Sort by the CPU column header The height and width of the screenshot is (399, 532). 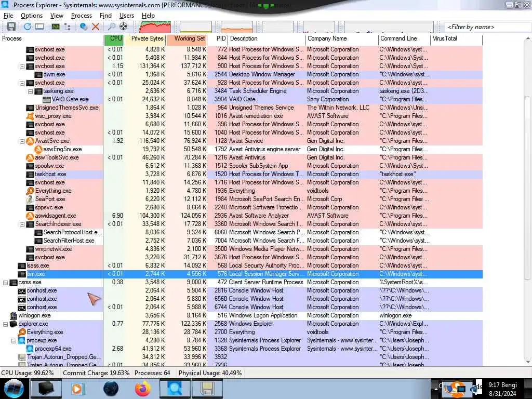tap(114, 38)
